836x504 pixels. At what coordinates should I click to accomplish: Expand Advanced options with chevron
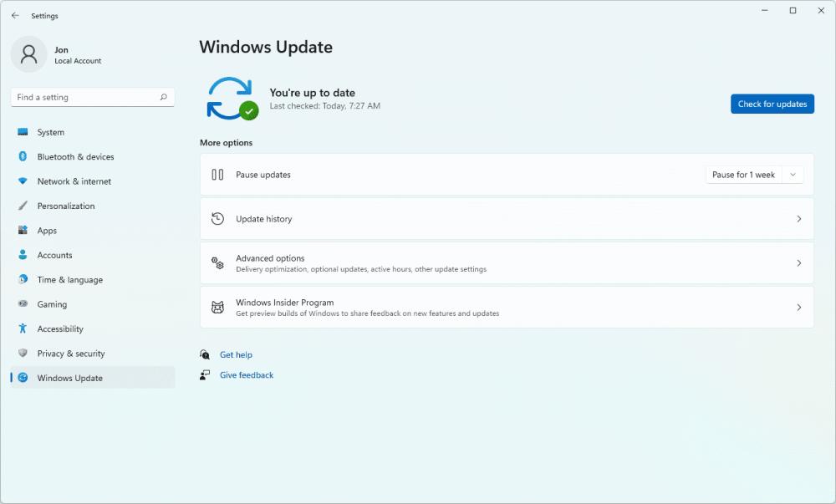click(798, 263)
